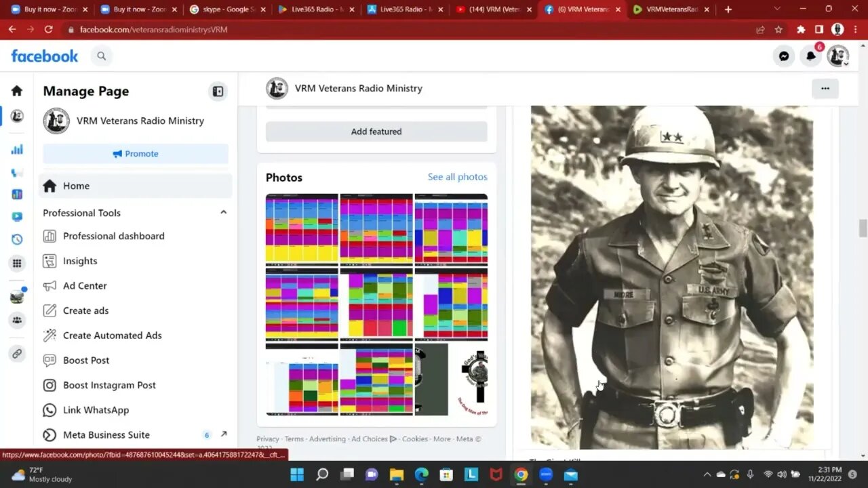This screenshot has height=488, width=868.
Task: Click the Advertising footer link
Action: coord(328,439)
